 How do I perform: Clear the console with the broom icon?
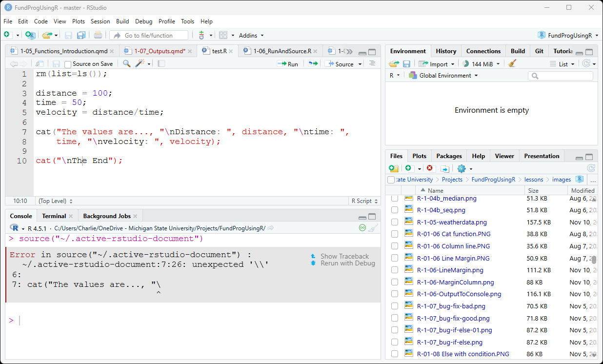pos(373,228)
